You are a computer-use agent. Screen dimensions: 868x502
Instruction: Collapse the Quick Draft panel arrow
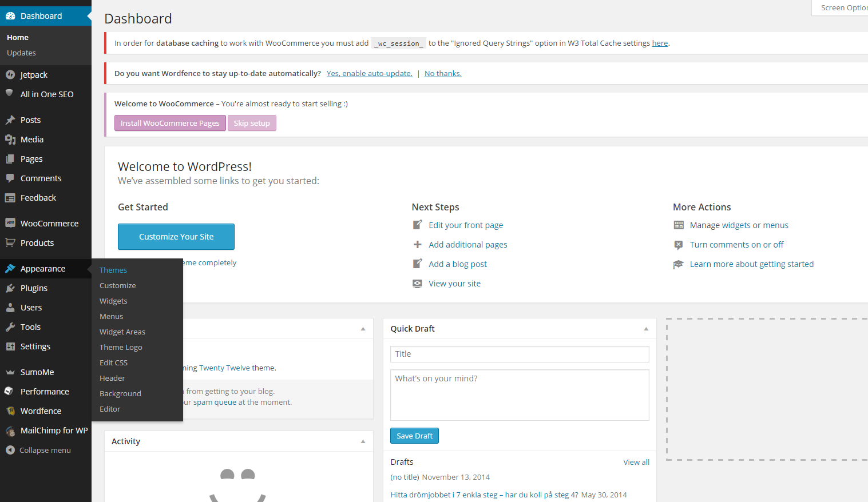[646, 329]
